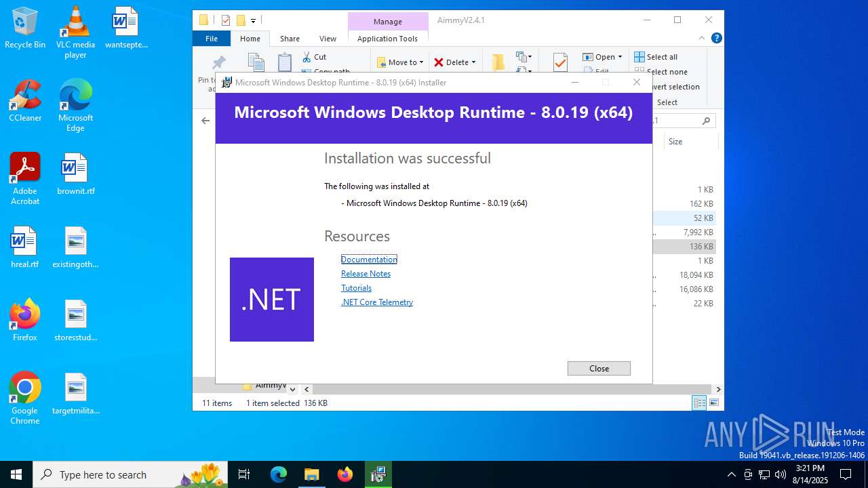Open Customize Quick Access Toolbar dropdown

(253, 21)
